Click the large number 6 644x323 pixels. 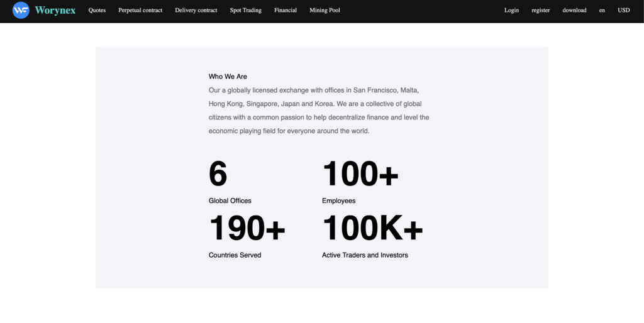click(x=218, y=174)
